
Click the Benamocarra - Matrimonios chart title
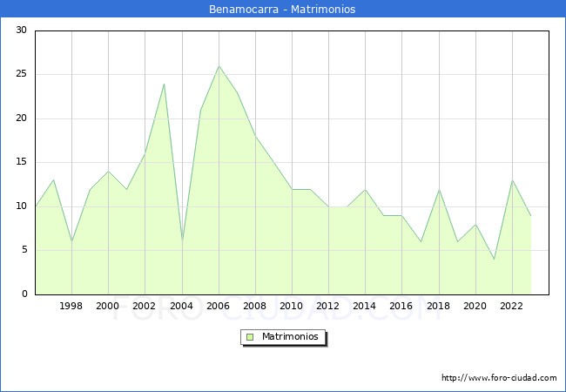[x=282, y=10]
